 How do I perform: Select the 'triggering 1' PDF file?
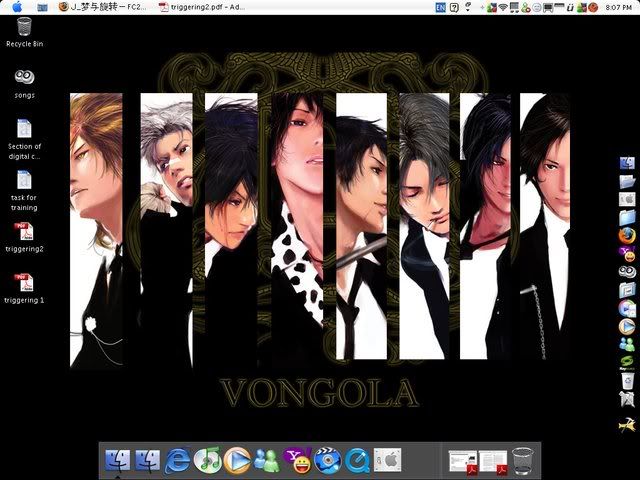(x=24, y=289)
